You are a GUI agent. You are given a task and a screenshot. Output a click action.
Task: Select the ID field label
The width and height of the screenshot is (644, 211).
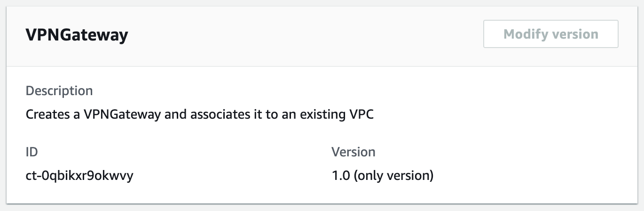[x=31, y=152]
